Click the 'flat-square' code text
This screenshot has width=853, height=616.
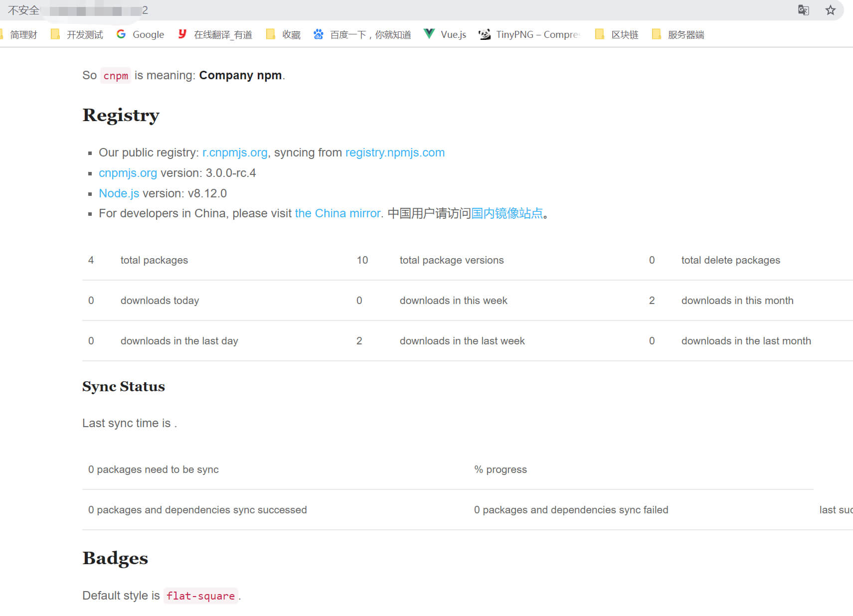point(200,596)
